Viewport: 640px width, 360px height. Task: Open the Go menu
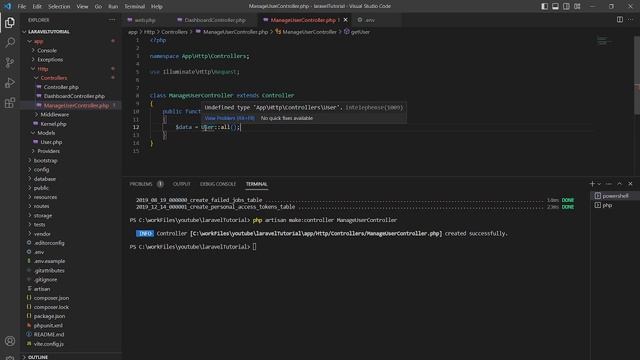point(98,7)
